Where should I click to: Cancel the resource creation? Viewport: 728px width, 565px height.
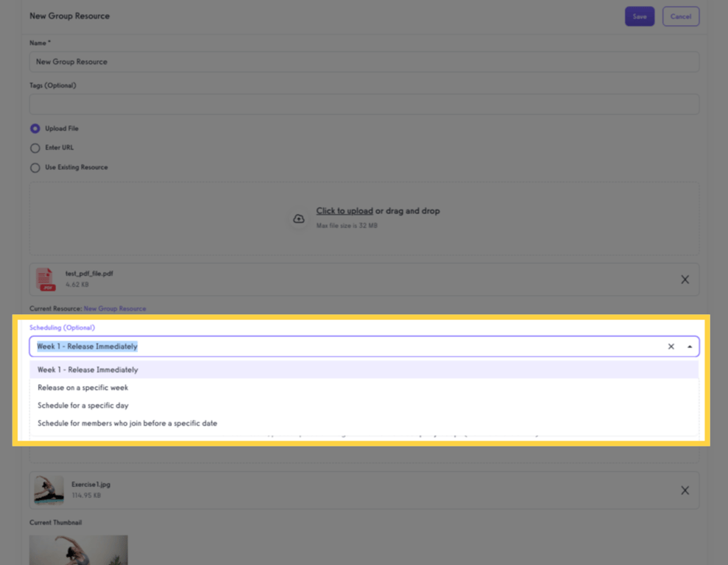pos(680,15)
